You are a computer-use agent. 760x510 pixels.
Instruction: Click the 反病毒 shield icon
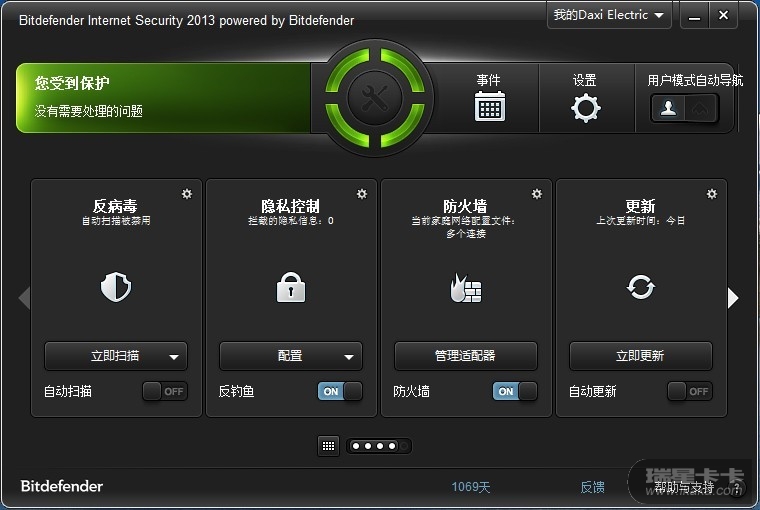[x=116, y=289]
